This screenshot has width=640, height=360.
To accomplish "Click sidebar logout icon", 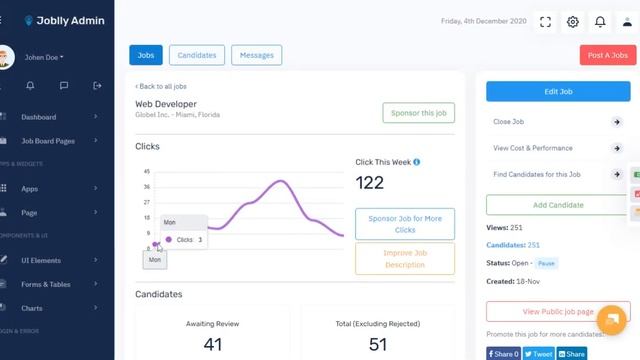I will [97, 86].
